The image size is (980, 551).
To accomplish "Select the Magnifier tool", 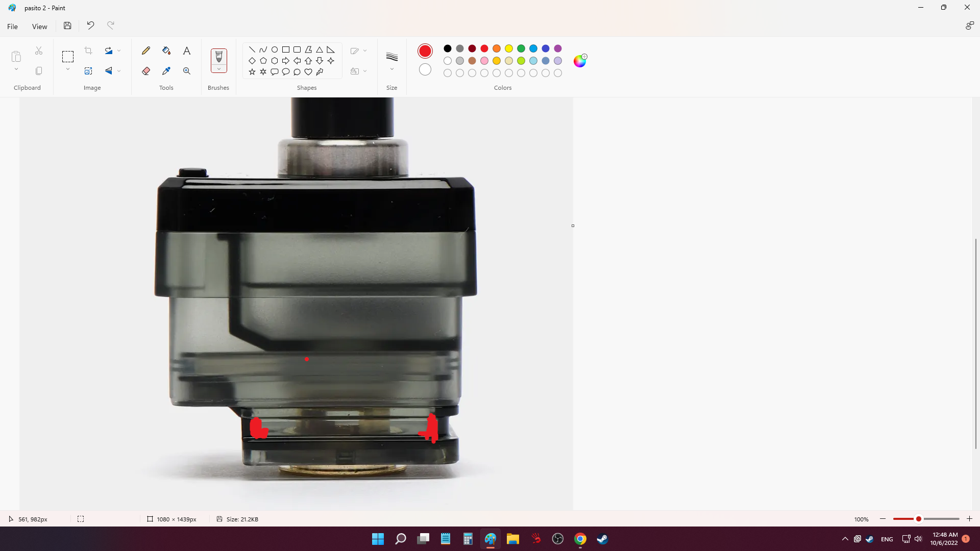I will point(187,71).
